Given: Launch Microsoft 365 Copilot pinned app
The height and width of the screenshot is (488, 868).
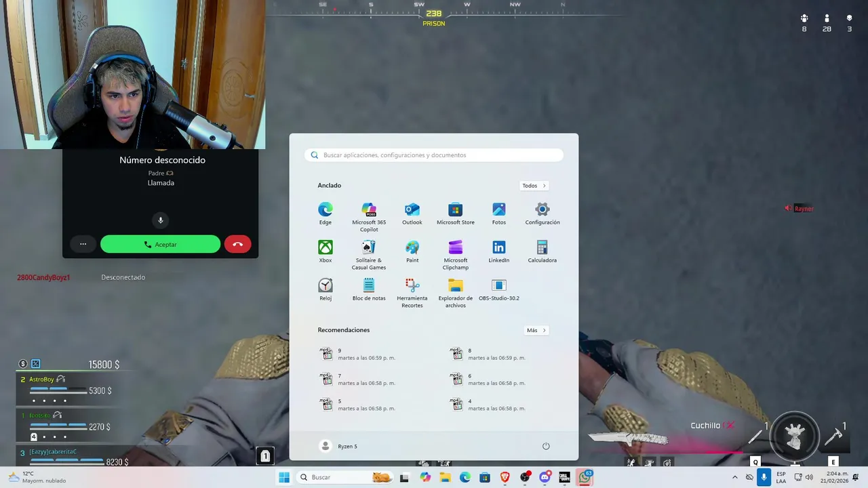Looking at the screenshot, I should tap(369, 217).
